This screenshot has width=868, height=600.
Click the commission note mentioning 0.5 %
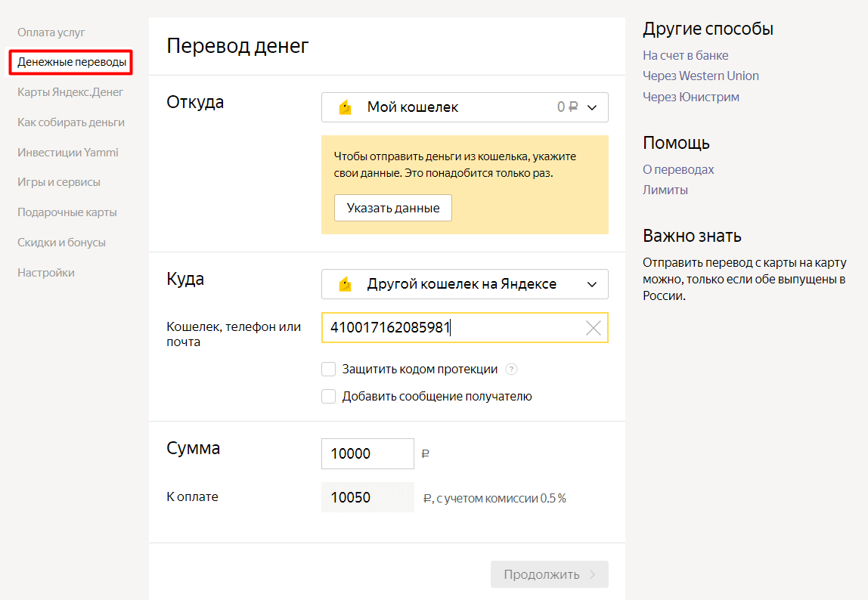(x=495, y=498)
